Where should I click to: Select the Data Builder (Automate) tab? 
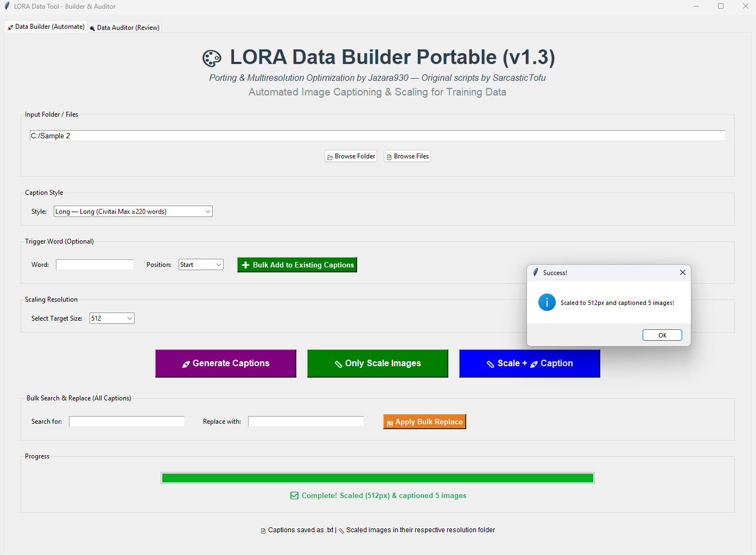pyautogui.click(x=46, y=27)
